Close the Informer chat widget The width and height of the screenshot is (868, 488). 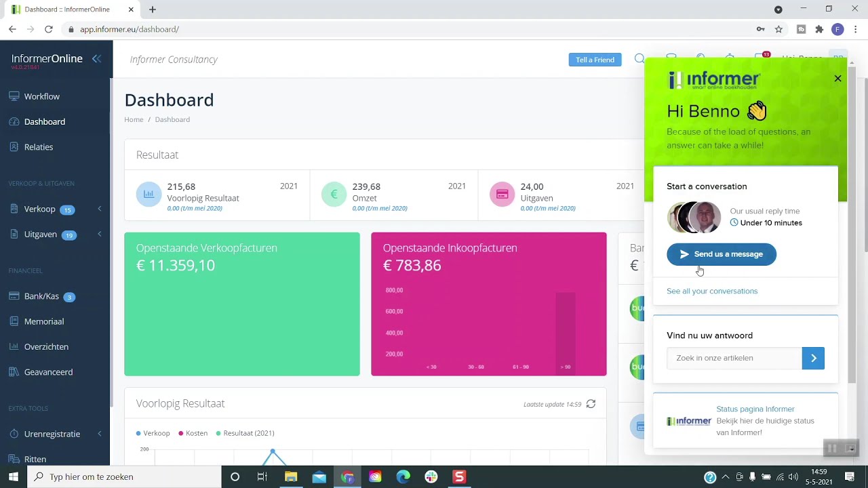click(837, 79)
